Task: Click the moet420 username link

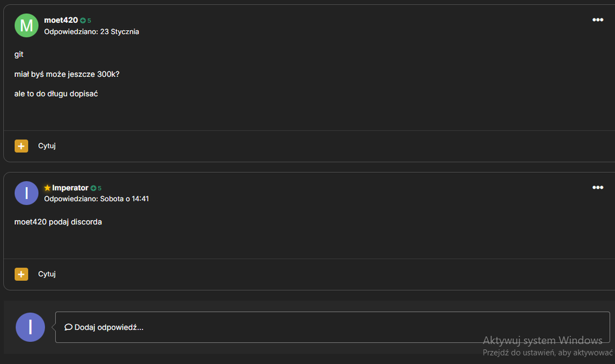Action: coord(61,20)
